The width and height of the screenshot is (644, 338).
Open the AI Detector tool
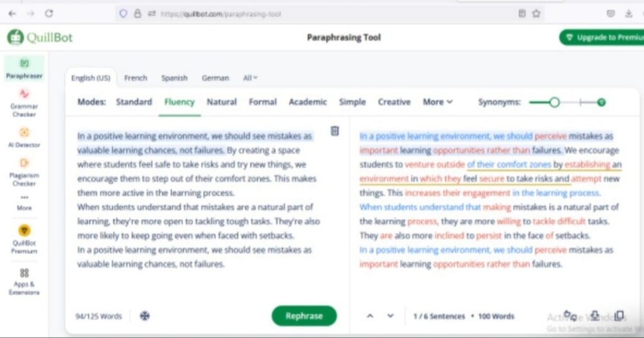click(x=25, y=137)
